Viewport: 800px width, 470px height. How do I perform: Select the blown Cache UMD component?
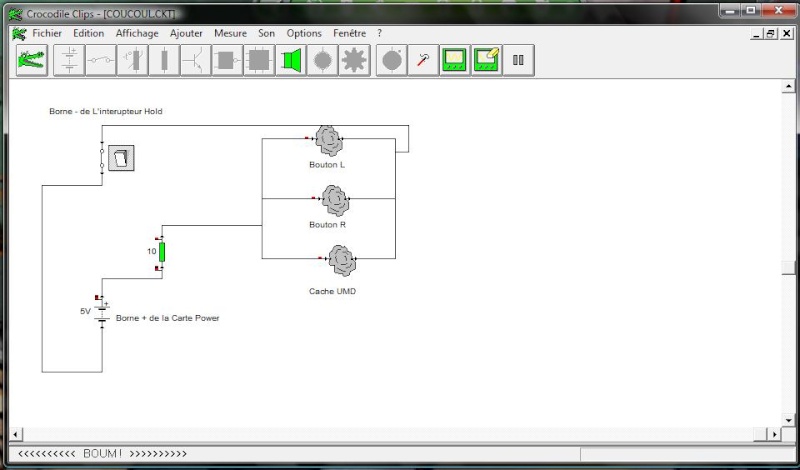click(341, 260)
